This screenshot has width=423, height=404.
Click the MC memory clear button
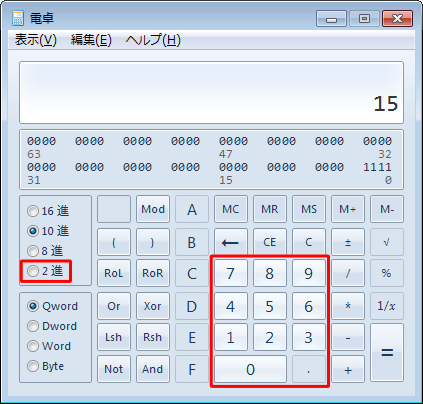coord(231,209)
